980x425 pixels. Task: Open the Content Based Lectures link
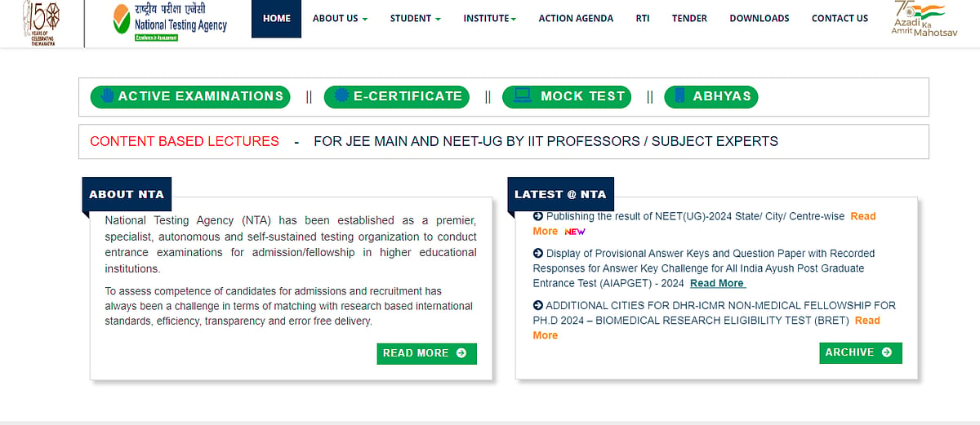click(185, 141)
